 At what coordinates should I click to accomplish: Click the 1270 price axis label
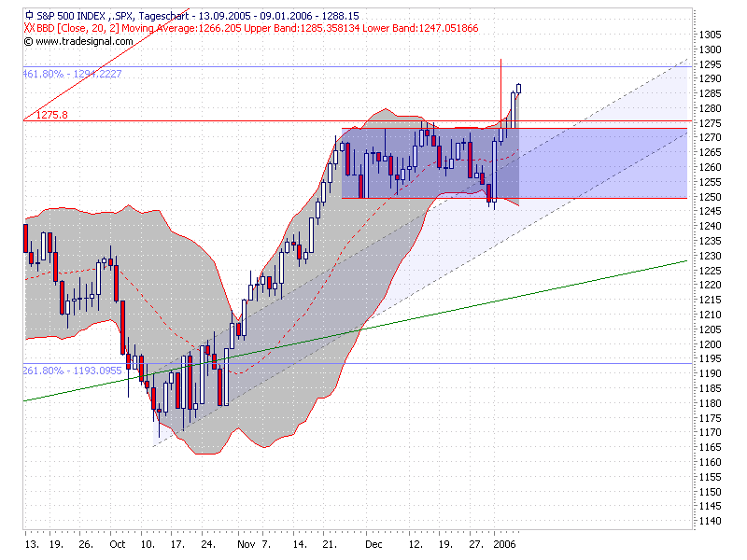click(x=710, y=137)
